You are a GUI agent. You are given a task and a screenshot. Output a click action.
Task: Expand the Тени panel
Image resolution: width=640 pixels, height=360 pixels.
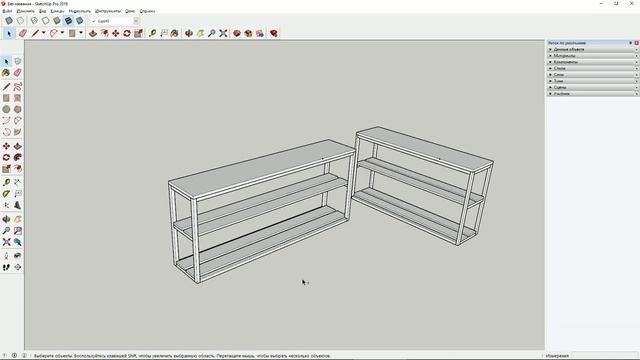[x=593, y=81]
